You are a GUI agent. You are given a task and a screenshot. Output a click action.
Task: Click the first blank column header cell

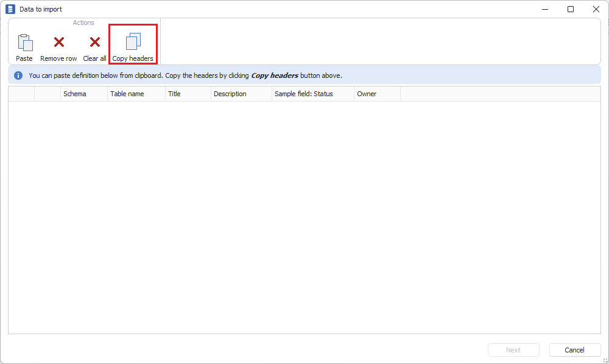click(21, 94)
